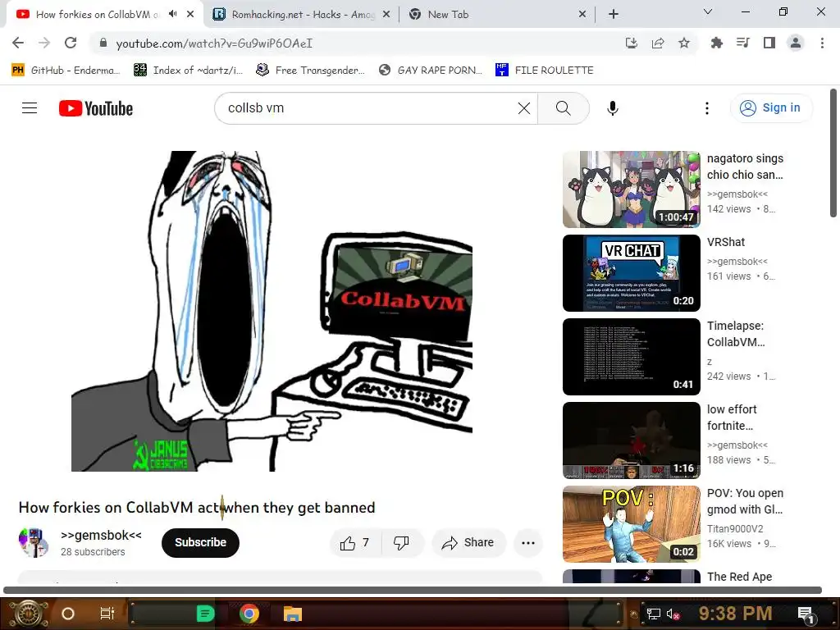
Task: Open the notification center icon
Action: (806, 614)
